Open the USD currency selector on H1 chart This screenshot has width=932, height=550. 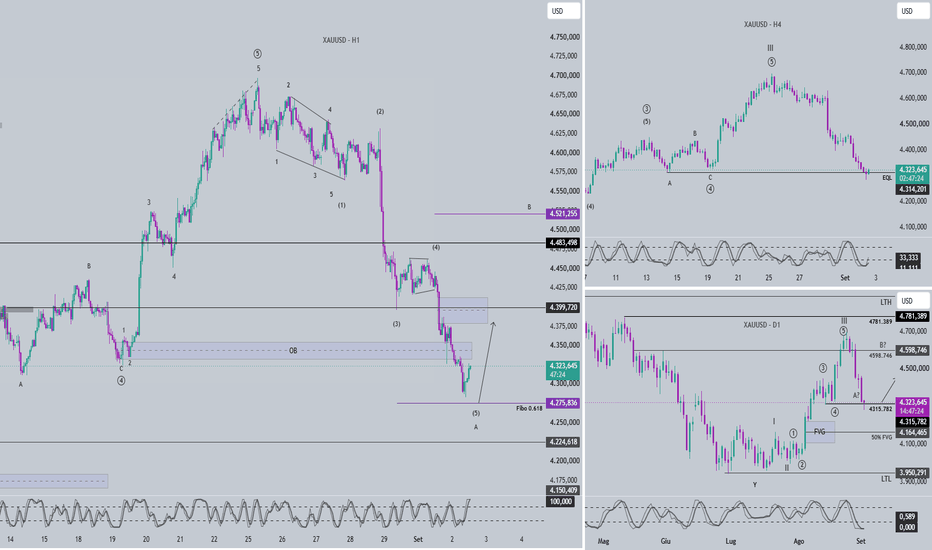coord(563,11)
